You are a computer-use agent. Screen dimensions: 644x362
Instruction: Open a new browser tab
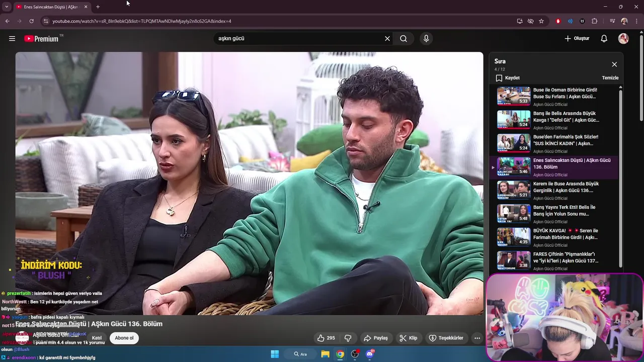coord(98,7)
